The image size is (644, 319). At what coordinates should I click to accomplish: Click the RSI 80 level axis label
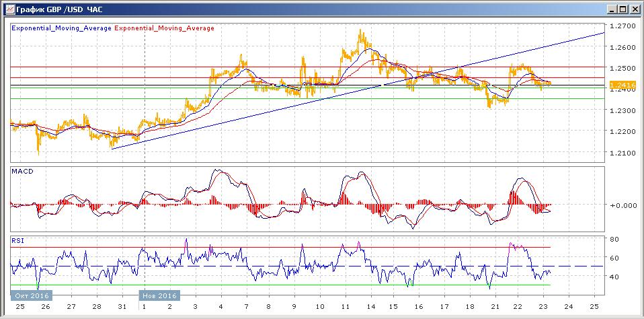tap(614, 239)
